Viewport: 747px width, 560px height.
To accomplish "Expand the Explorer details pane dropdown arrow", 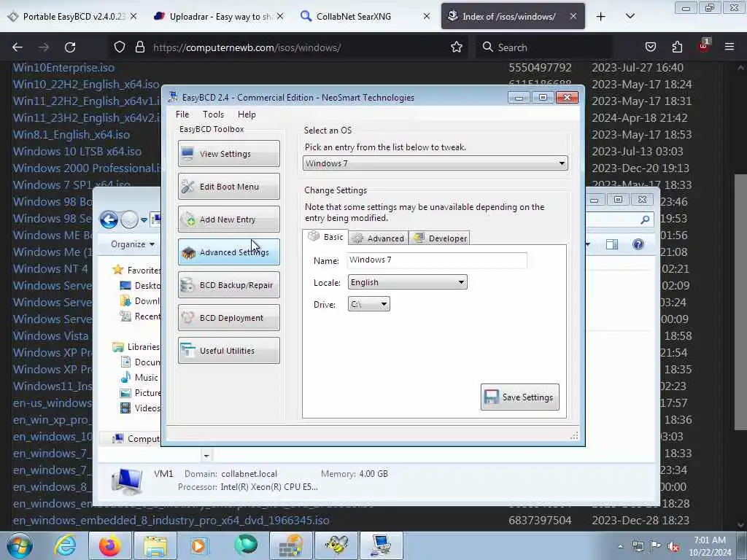I will (x=206, y=456).
